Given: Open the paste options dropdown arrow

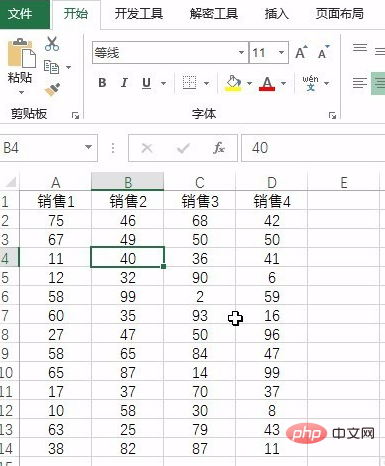Looking at the screenshot, I should click(x=21, y=92).
